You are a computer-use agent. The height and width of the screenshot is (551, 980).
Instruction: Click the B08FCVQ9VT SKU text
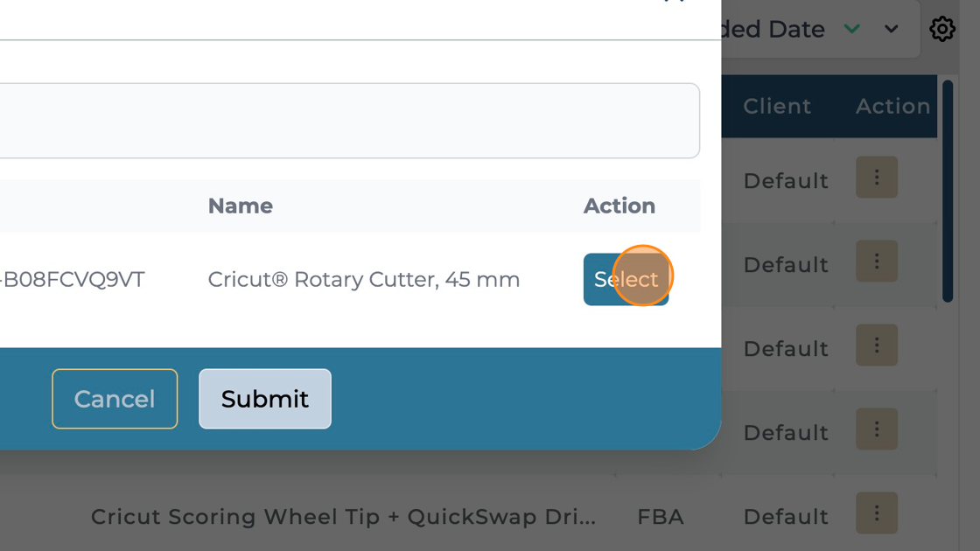click(74, 280)
